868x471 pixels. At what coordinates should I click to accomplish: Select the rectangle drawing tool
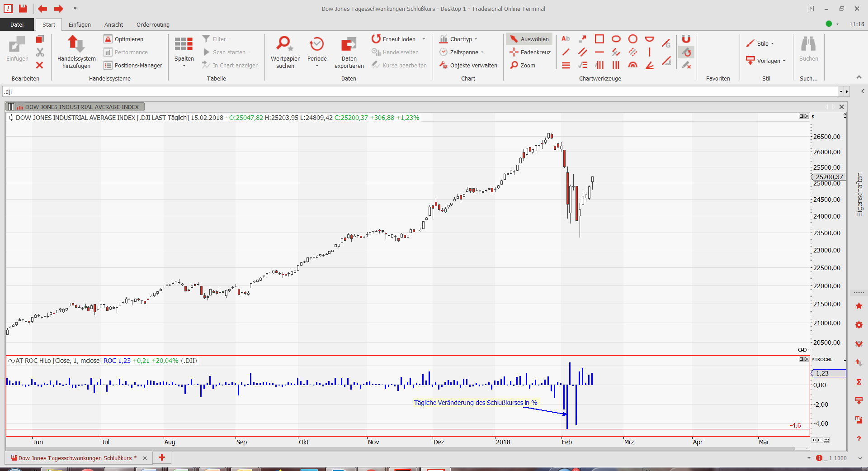point(599,39)
